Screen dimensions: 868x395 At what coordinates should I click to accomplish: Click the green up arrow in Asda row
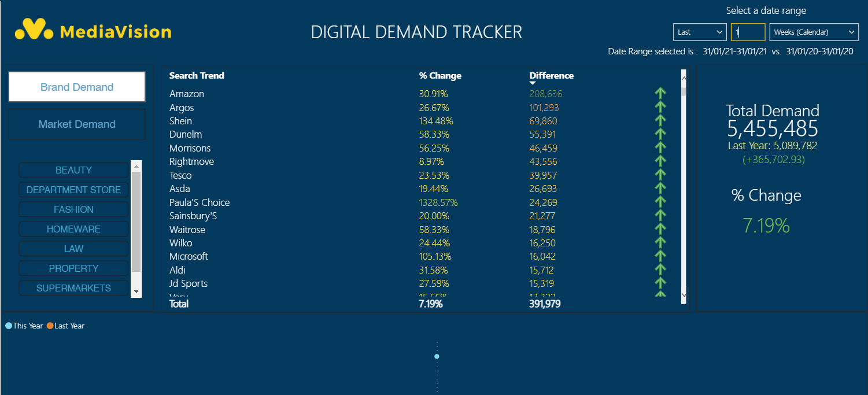click(x=660, y=189)
